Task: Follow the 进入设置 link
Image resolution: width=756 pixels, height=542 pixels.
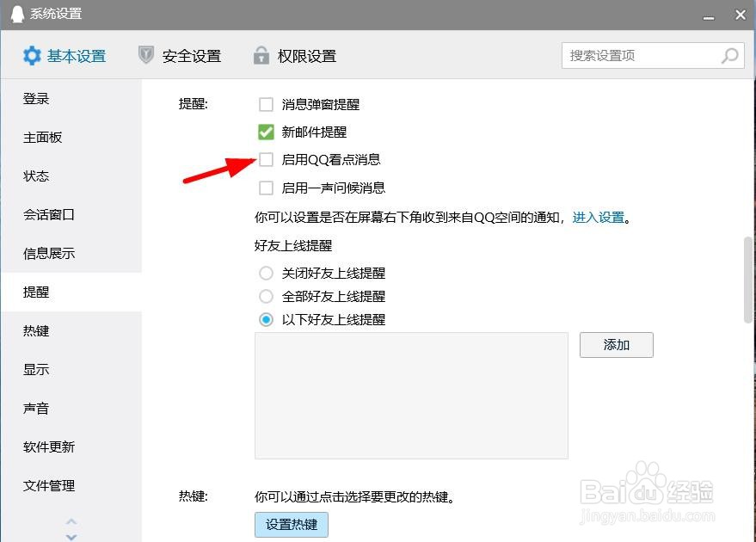Action: click(x=599, y=218)
